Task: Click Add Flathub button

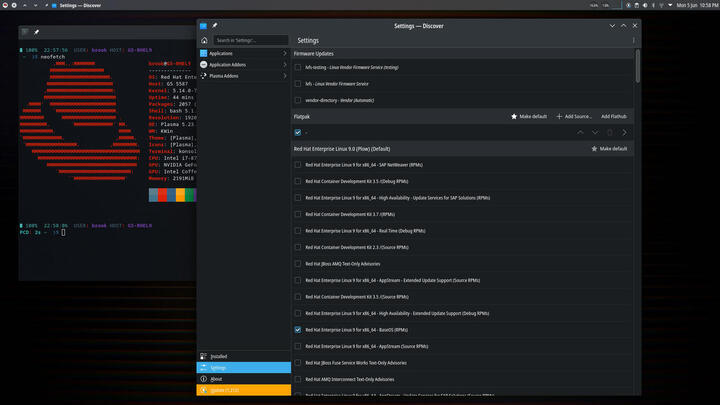Action: coord(614,117)
